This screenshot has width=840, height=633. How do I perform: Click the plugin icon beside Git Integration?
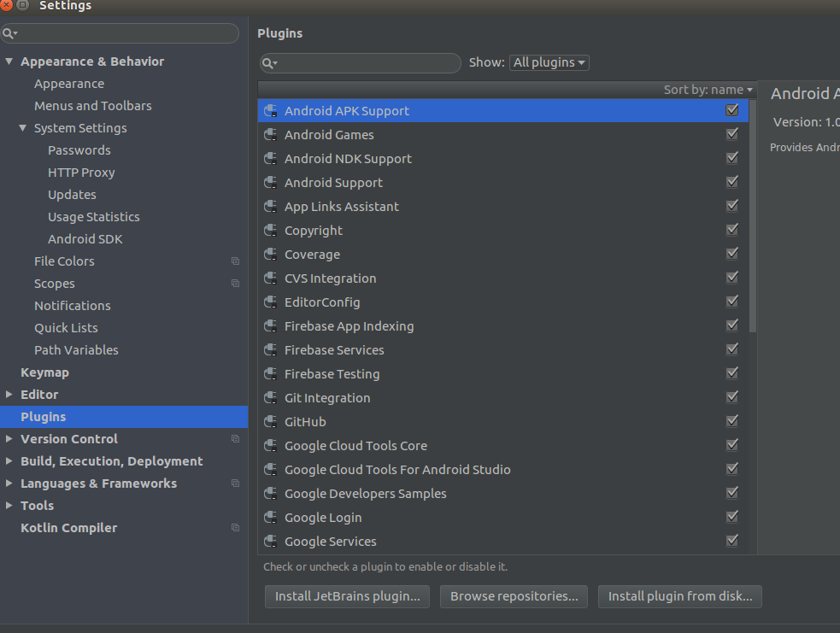(x=271, y=398)
